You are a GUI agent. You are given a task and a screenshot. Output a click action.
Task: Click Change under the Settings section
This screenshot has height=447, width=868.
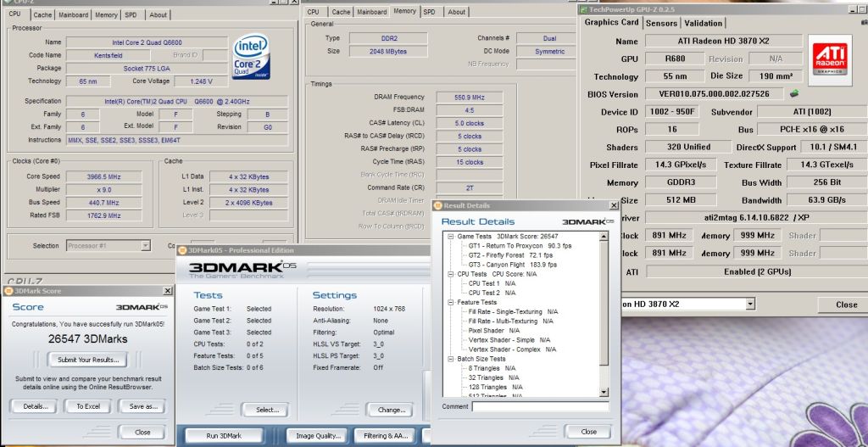tap(392, 410)
